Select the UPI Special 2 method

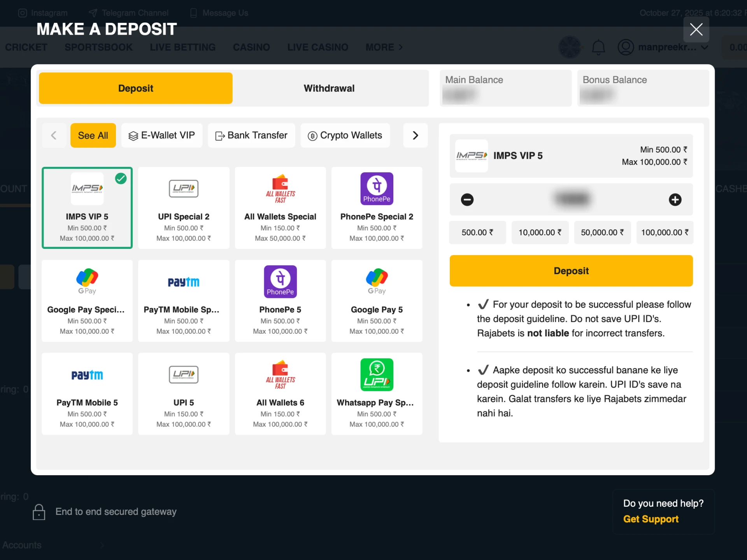(183, 208)
